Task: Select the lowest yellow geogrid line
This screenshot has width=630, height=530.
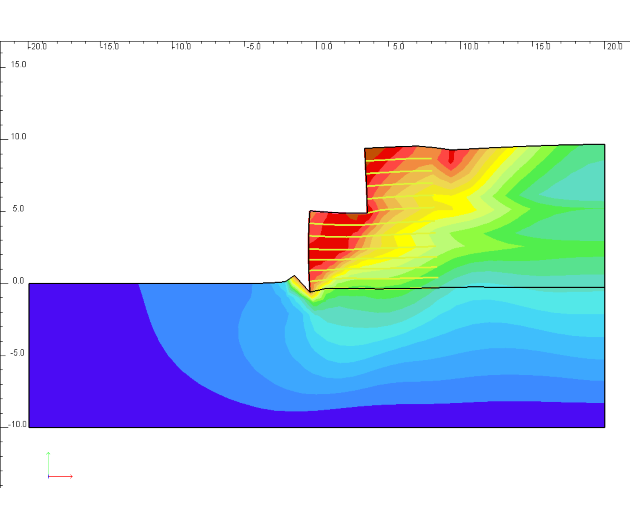Action: coord(374,278)
